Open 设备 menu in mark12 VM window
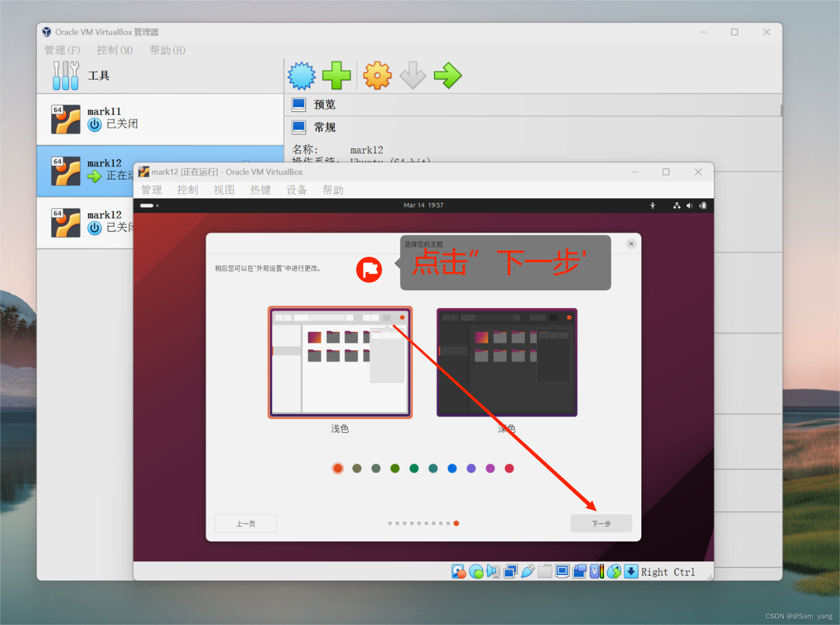The height and width of the screenshot is (625, 840). coord(297,190)
